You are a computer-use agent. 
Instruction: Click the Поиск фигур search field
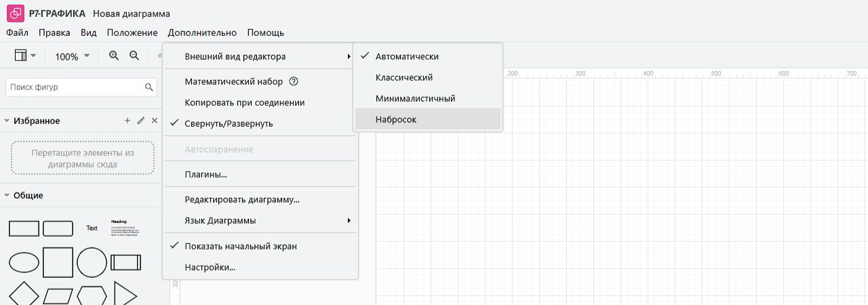coord(75,87)
